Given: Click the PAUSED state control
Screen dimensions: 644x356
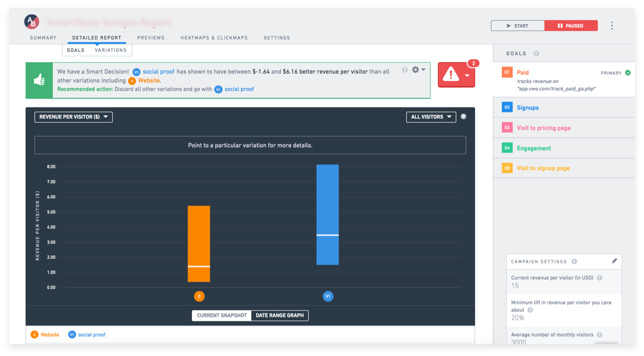Looking at the screenshot, I should pos(571,25).
